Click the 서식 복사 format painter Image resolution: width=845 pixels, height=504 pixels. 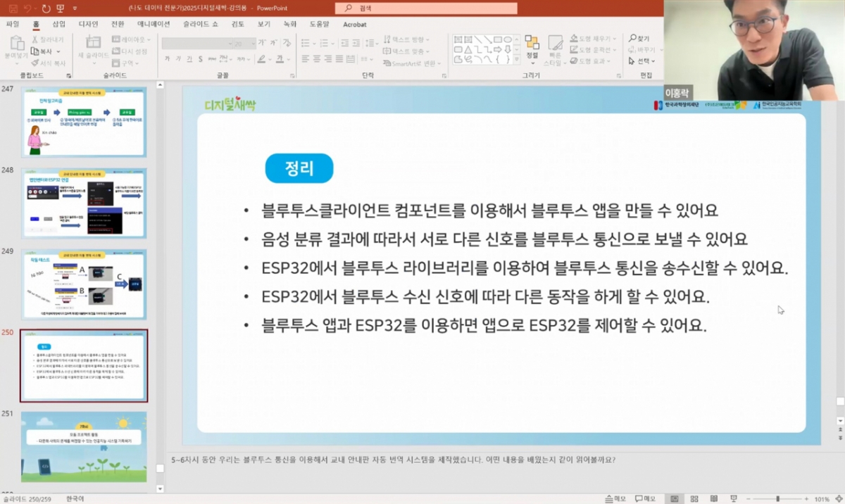tap(49, 63)
